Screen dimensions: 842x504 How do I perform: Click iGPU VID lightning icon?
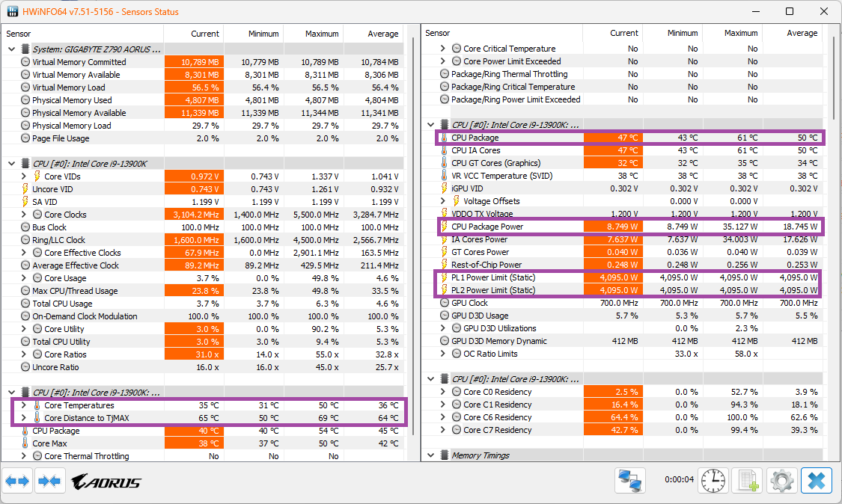(x=444, y=188)
